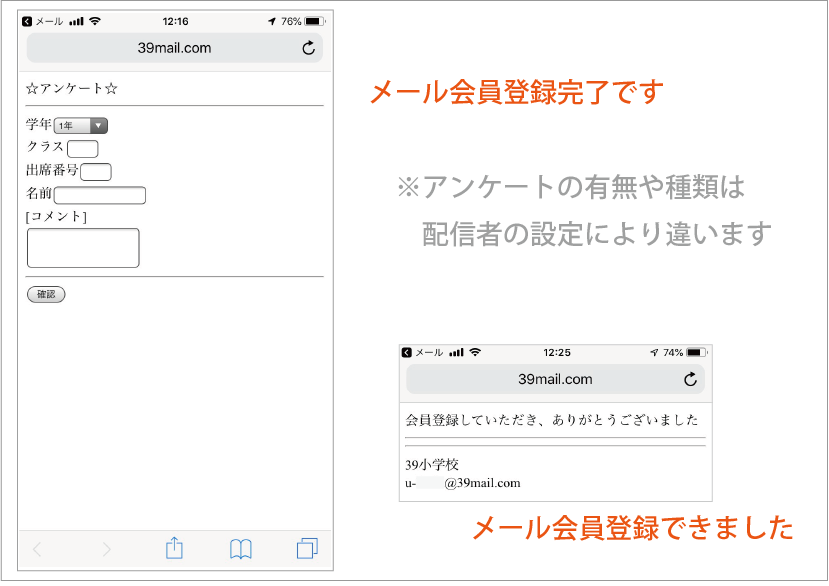Tap 39mail.com address bar on right phone
The height and width of the screenshot is (586, 829).
tap(555, 379)
